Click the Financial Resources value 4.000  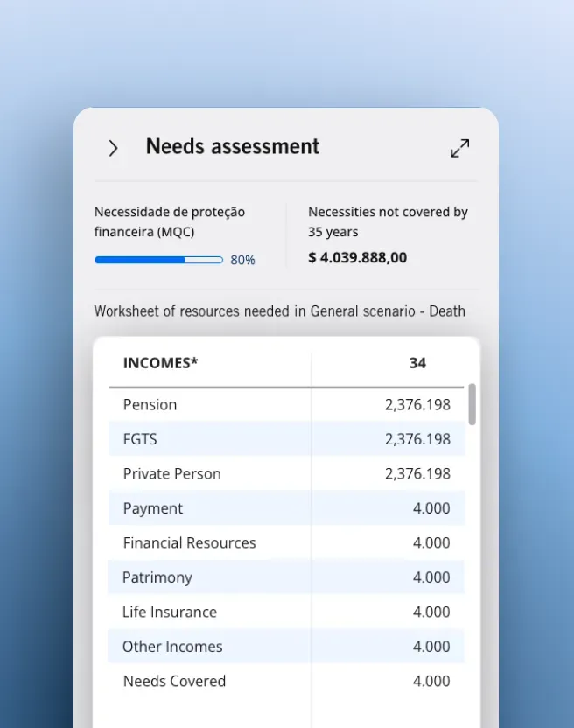[431, 543]
